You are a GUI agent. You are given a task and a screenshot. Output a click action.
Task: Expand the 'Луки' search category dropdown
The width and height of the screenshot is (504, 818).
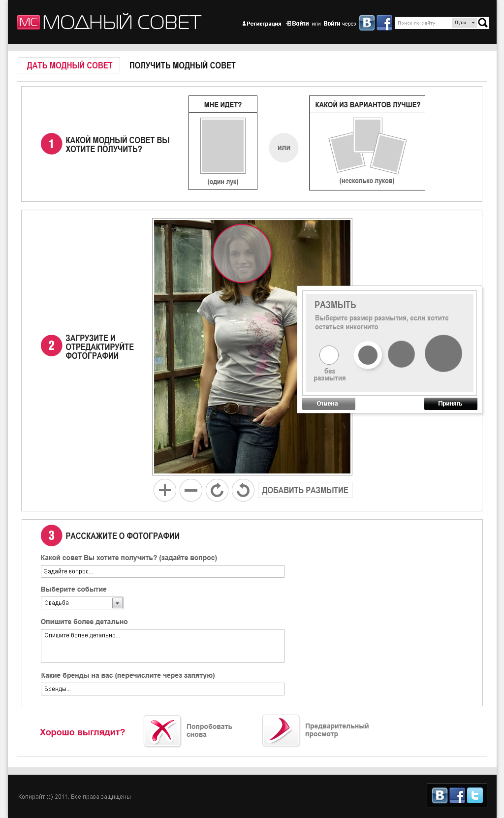coord(464,23)
